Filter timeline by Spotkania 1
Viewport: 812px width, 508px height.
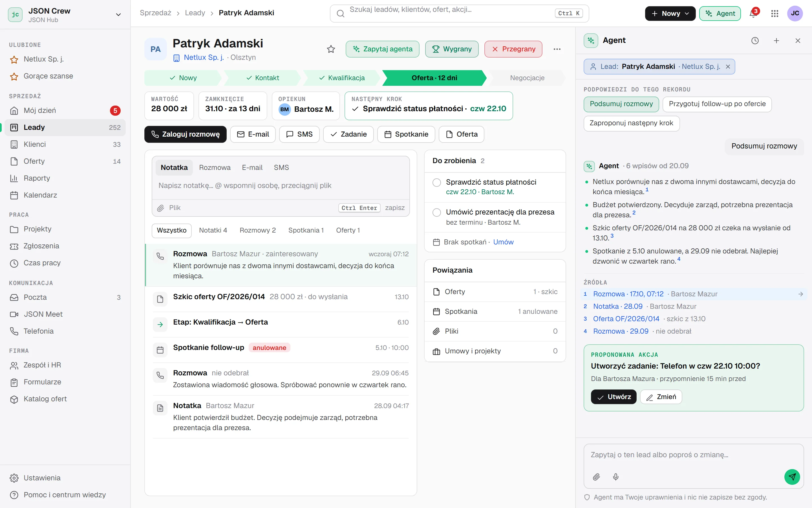306,231
